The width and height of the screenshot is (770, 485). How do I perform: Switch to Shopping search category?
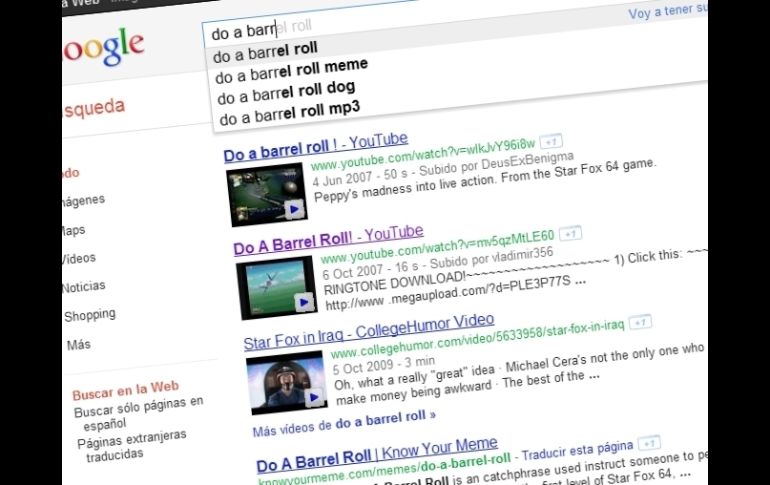89,315
